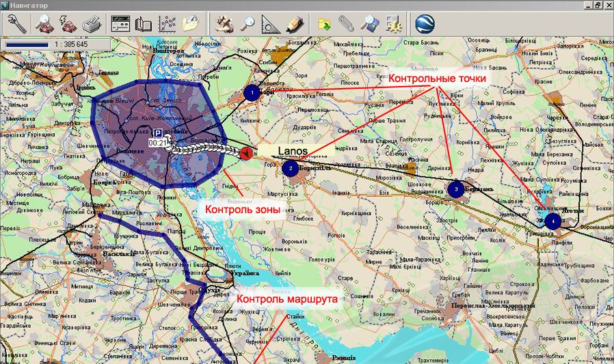Click the map scale slider bar
Image resolution: width=614 pixels, height=364 pixels.
[27, 44]
